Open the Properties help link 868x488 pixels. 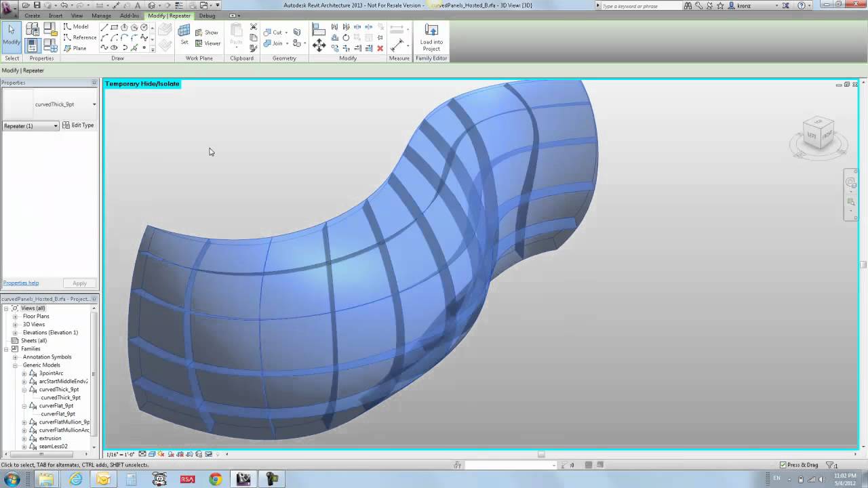coord(21,283)
